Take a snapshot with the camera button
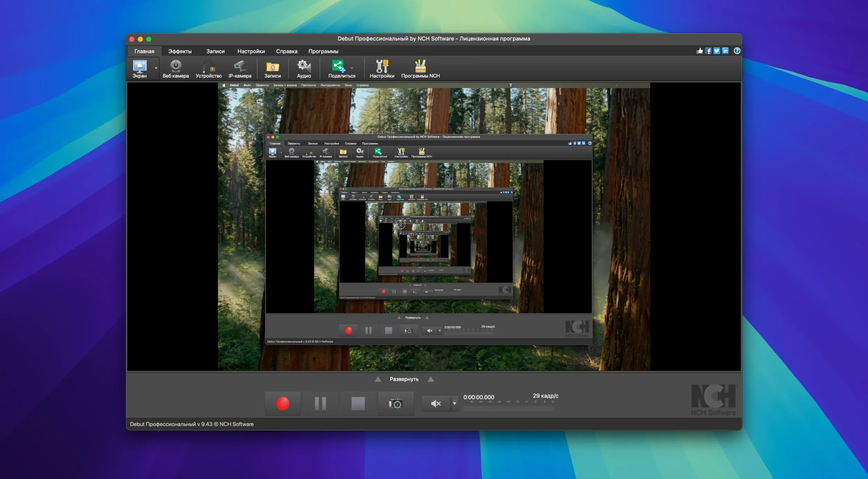The height and width of the screenshot is (479, 868). click(x=395, y=403)
